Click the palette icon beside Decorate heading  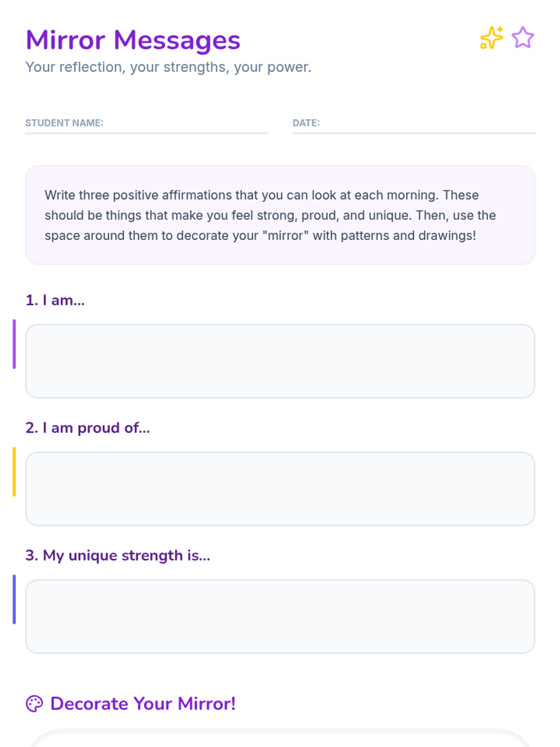(34, 704)
